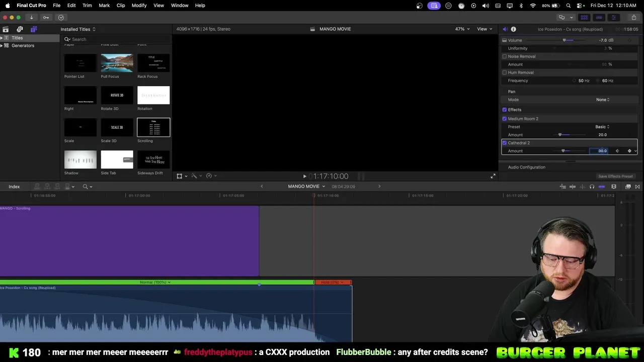Open the Modify menu

[x=139, y=6]
